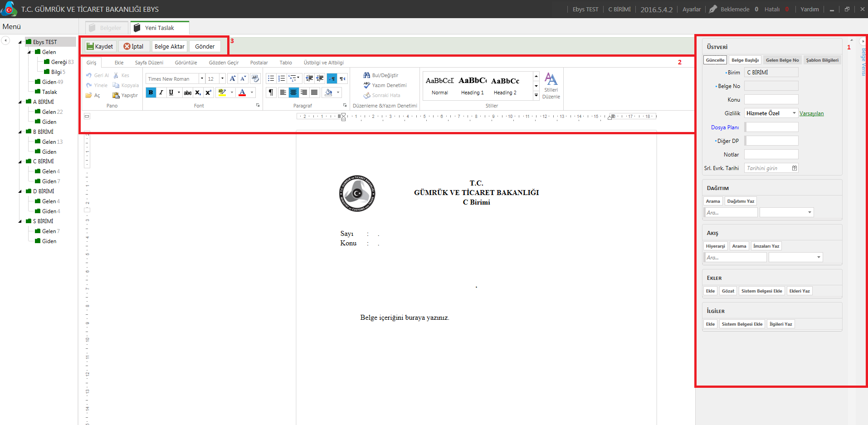Collapse the C BİRİMİ tree node
This screenshot has width=868, height=425.
pyautogui.click(x=20, y=161)
